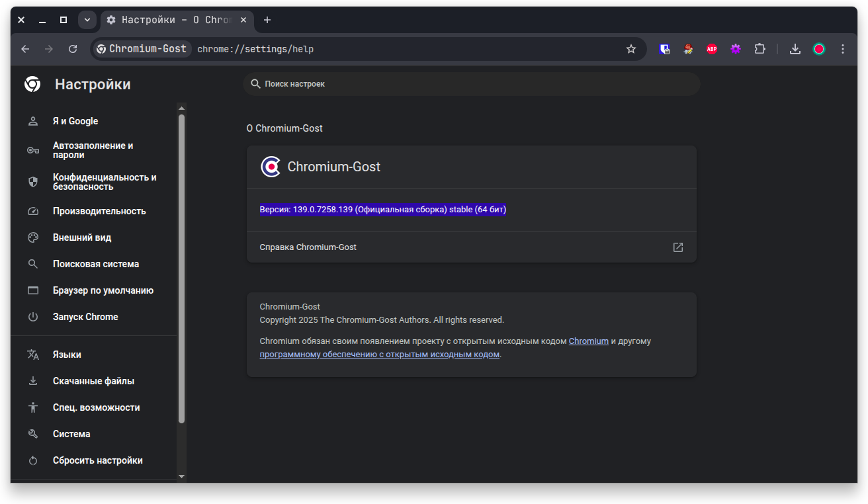Open Сбросить настройки section

click(94, 460)
